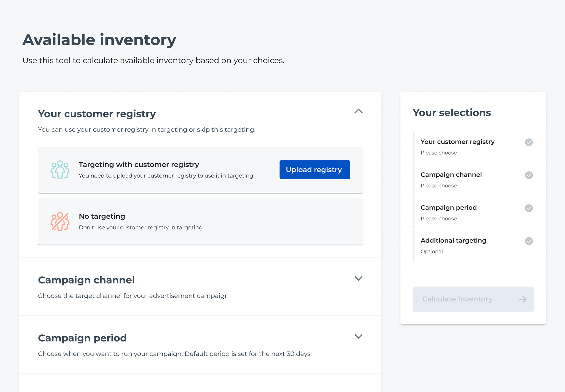Select Targeting with customer registry option
Viewport: 565px width, 392px height.
pyautogui.click(x=200, y=170)
